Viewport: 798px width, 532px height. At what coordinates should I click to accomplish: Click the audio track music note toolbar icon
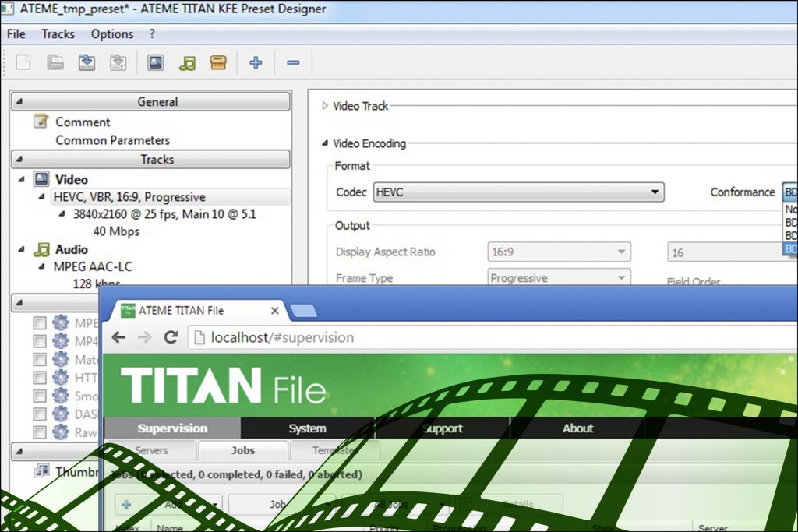187,62
